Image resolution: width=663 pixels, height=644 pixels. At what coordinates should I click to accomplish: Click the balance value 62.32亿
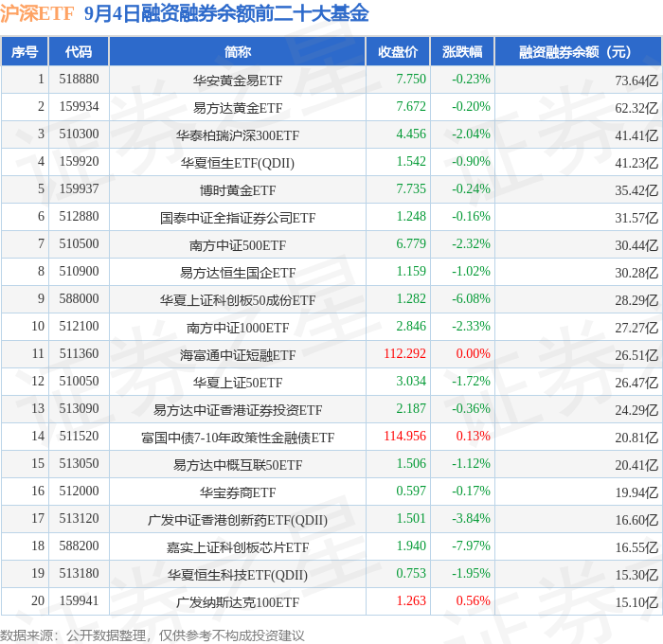coord(636,108)
